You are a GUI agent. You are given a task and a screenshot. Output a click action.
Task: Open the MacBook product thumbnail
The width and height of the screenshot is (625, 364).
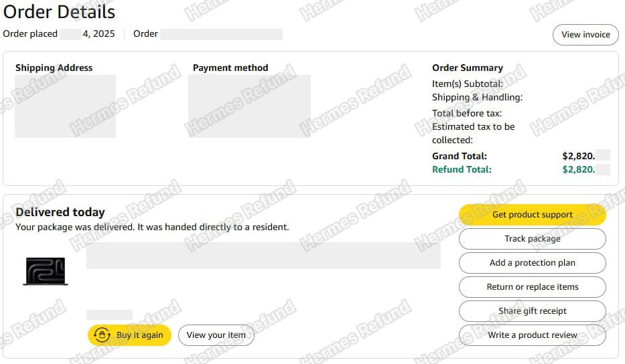[x=45, y=271]
